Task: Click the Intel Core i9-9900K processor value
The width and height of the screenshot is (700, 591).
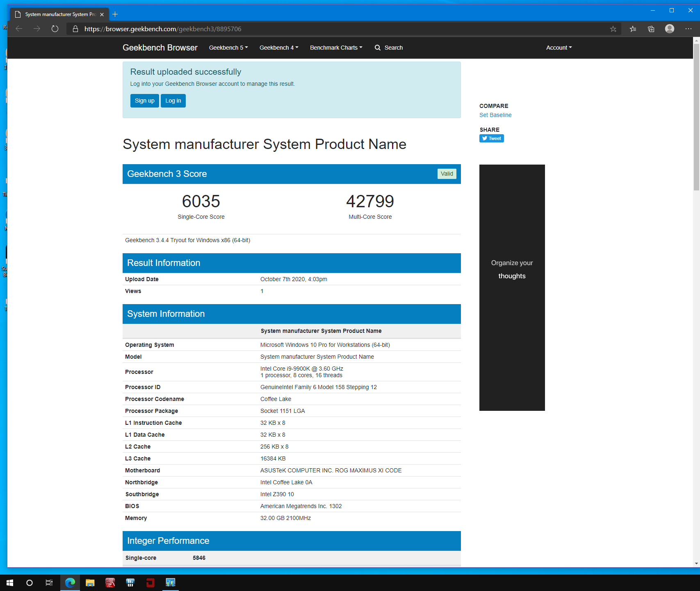Action: (x=302, y=369)
